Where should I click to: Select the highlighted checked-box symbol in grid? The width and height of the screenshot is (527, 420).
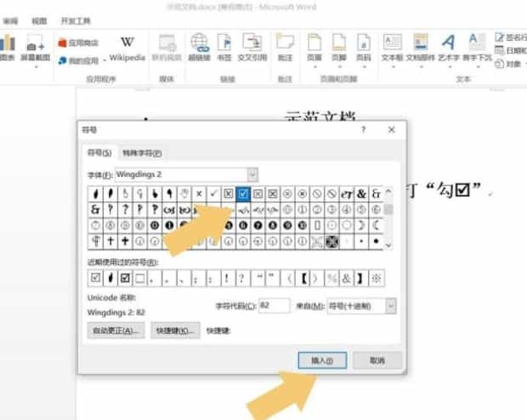(x=243, y=194)
